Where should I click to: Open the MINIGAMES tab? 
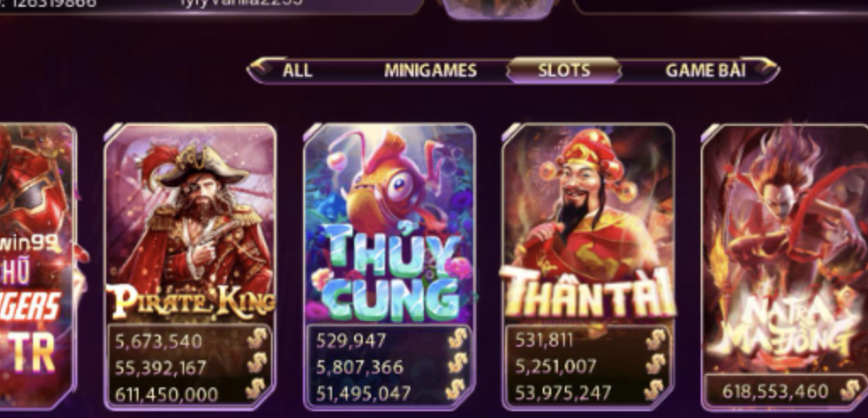tap(430, 71)
